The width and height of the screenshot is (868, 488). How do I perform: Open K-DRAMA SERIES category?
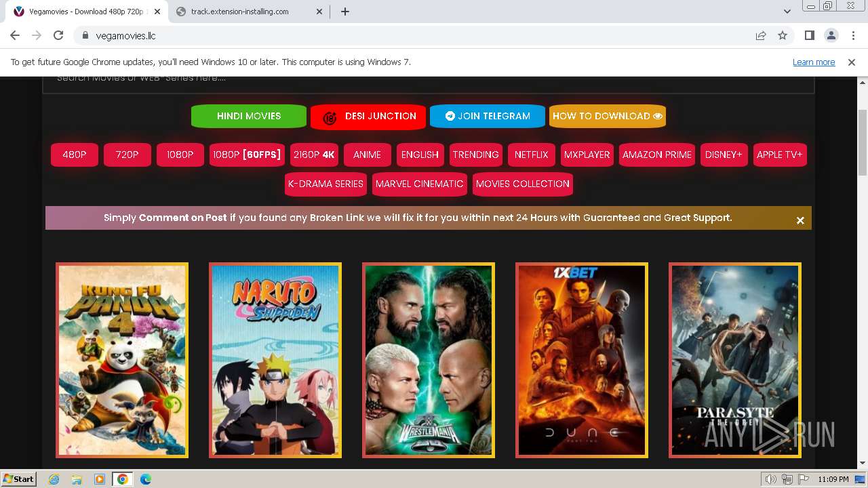[x=326, y=184]
